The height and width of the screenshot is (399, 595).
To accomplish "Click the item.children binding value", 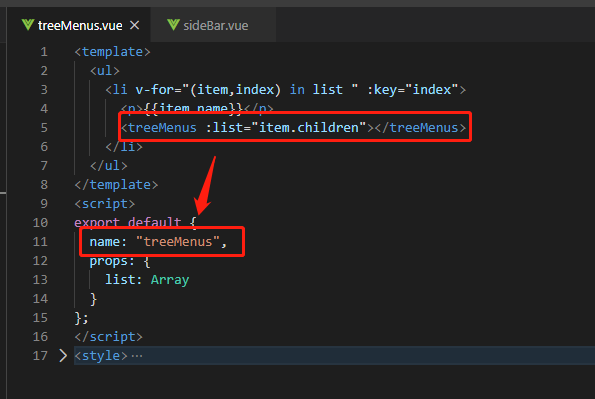I will 309,128.
